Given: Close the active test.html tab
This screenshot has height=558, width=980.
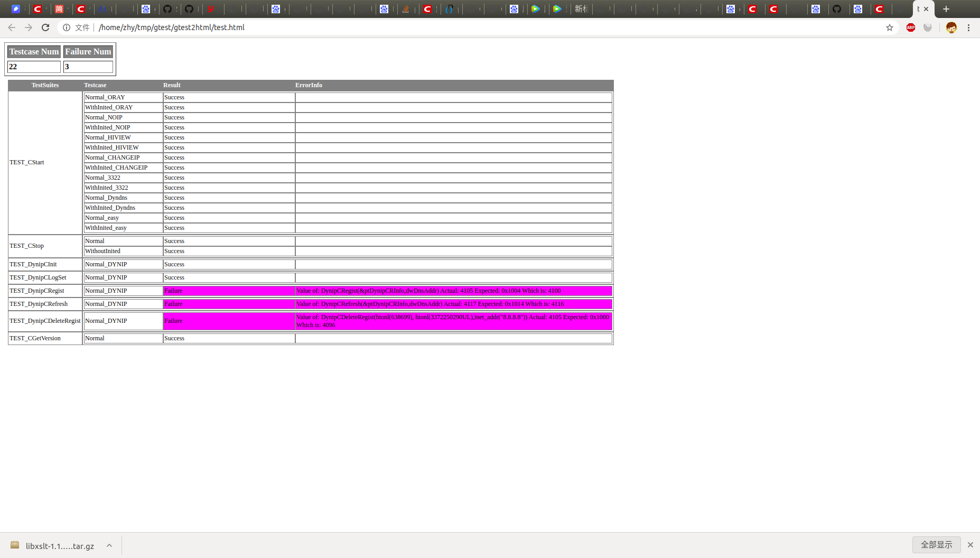Looking at the screenshot, I should pyautogui.click(x=926, y=9).
